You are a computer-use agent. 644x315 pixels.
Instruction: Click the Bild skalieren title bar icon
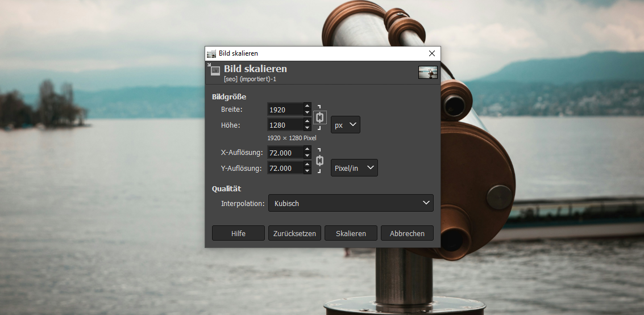tap(211, 54)
